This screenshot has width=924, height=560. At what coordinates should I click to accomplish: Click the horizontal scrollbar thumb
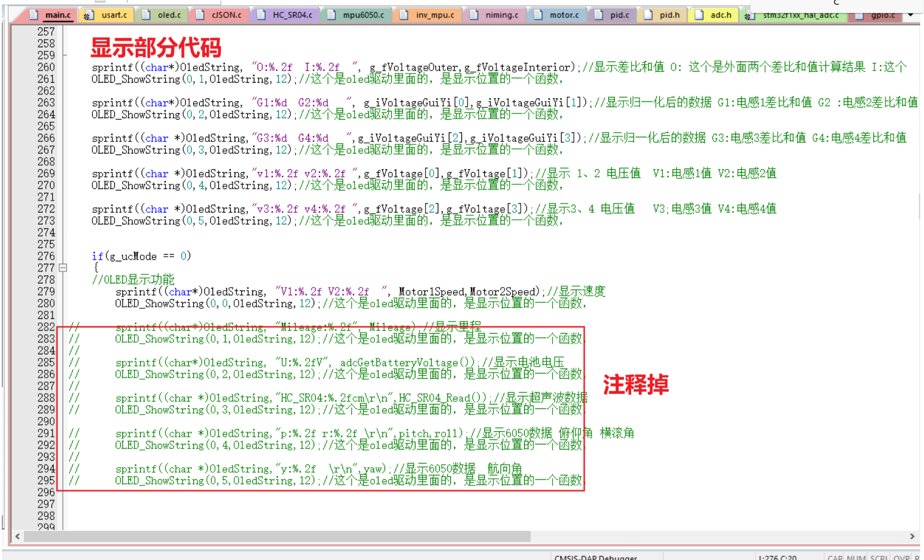(x=277, y=536)
